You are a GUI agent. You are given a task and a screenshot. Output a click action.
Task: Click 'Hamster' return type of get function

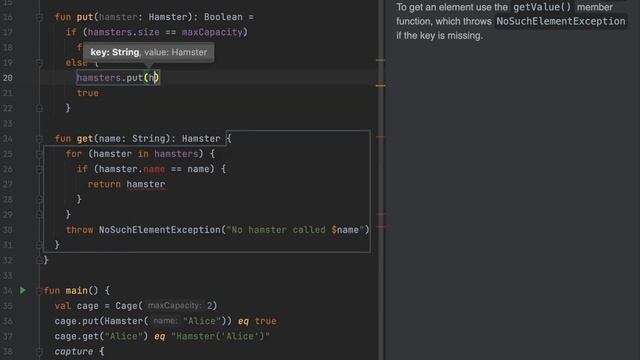point(201,139)
